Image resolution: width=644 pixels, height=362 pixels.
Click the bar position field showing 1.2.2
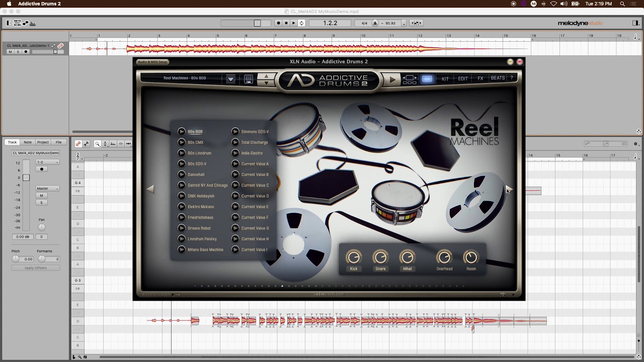pyautogui.click(x=330, y=23)
